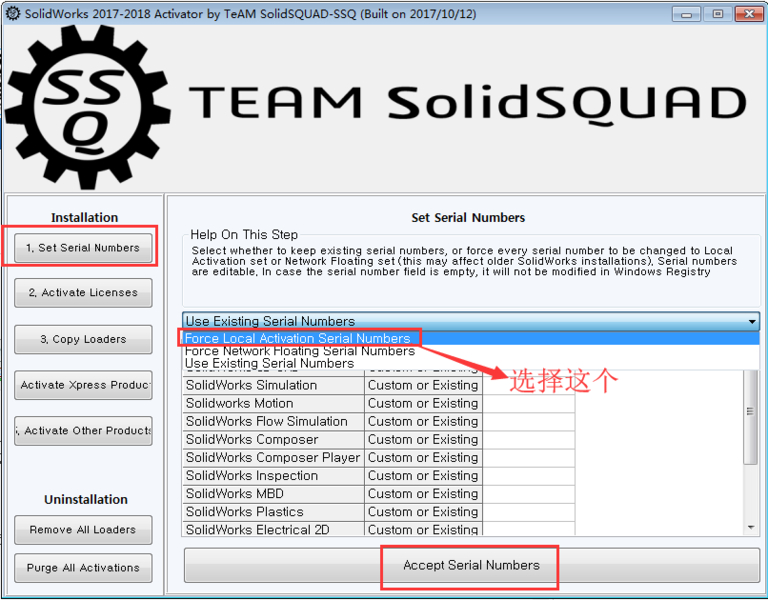Click the SolidWorks Plastics row name
768x600 pixels.
tap(273, 512)
